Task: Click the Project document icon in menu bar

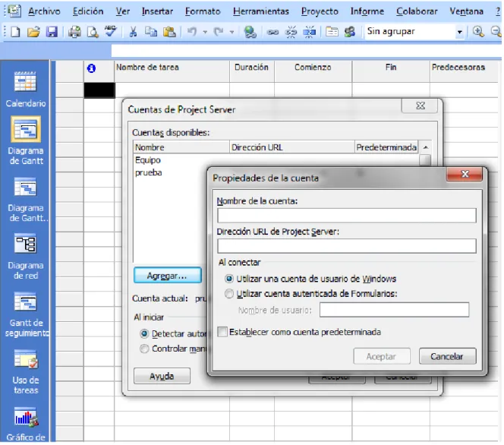Action: point(14,11)
